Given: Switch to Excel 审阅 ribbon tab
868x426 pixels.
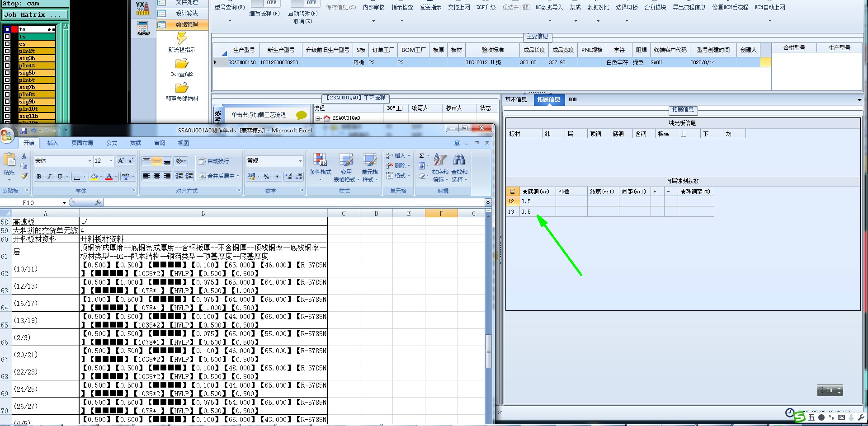Looking at the screenshot, I should click(160, 143).
